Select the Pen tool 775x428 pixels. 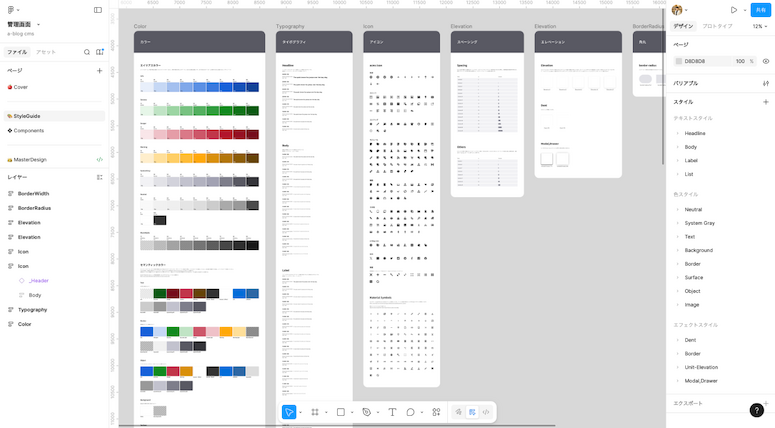367,412
